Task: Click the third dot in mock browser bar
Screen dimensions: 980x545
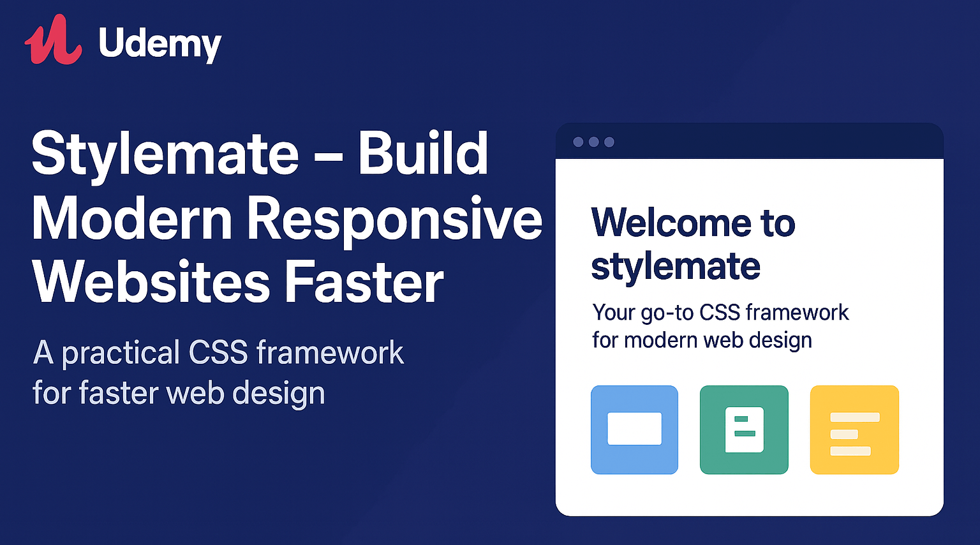Action: 609,142
